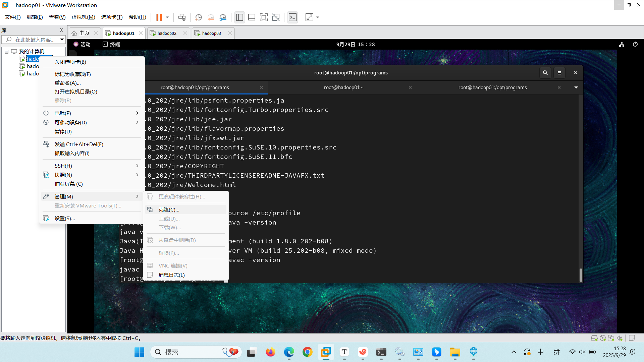Choose 设置(S)... from context menu
The height and width of the screenshot is (362, 644).
click(x=65, y=218)
